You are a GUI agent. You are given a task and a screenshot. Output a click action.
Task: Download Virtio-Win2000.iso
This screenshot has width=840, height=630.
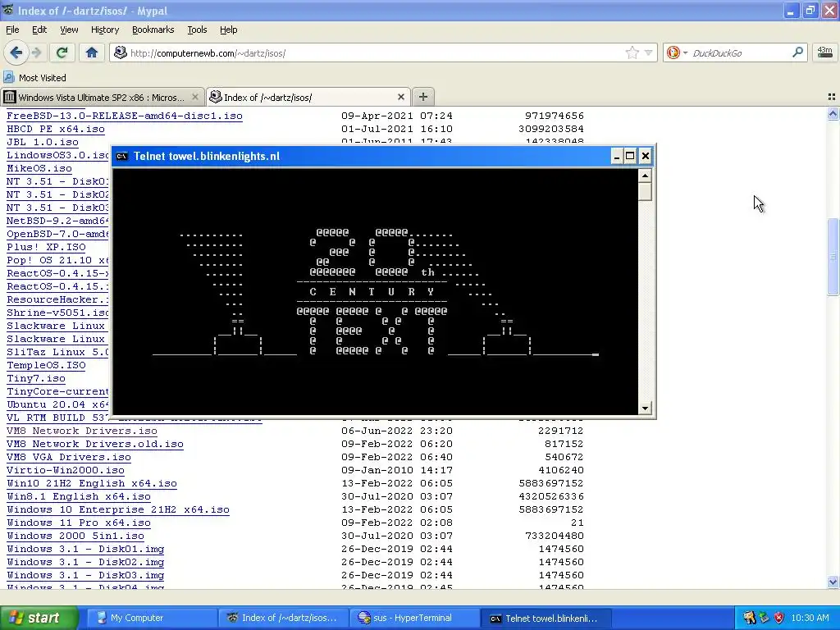pos(66,470)
